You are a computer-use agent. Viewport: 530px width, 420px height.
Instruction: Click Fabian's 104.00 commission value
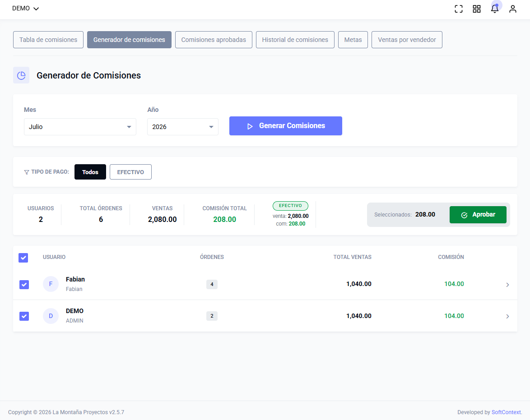tap(454, 284)
